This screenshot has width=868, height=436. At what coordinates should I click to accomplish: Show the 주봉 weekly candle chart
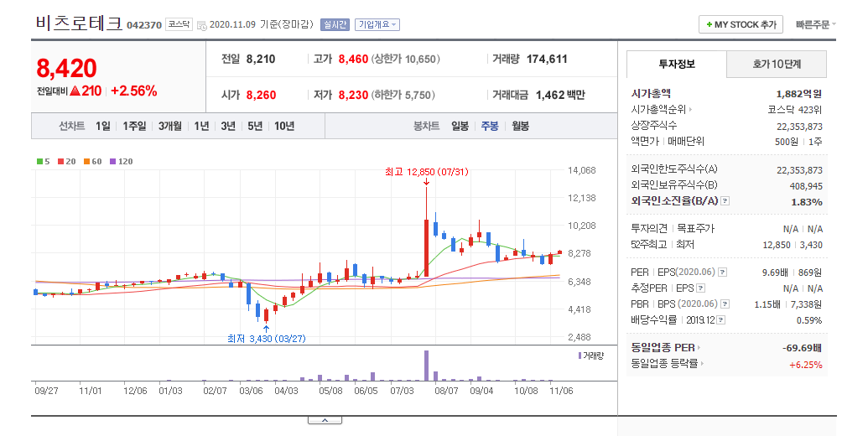point(490,126)
